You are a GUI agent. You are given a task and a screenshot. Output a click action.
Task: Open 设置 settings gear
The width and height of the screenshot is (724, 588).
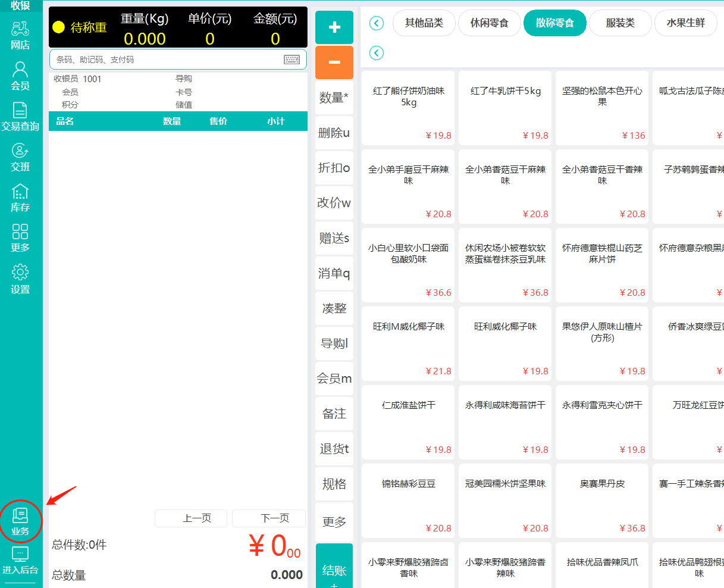point(20,279)
